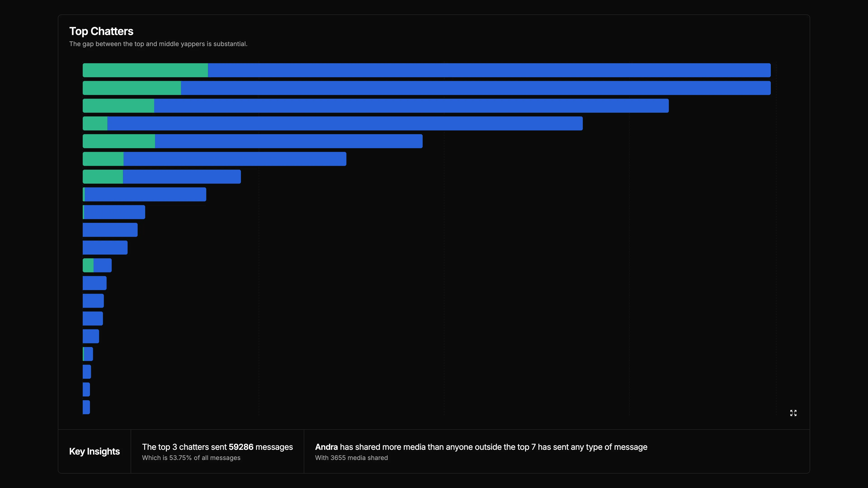The image size is (868, 488).
Task: Click the fullscreen expand icon on the chart
Action: [793, 413]
